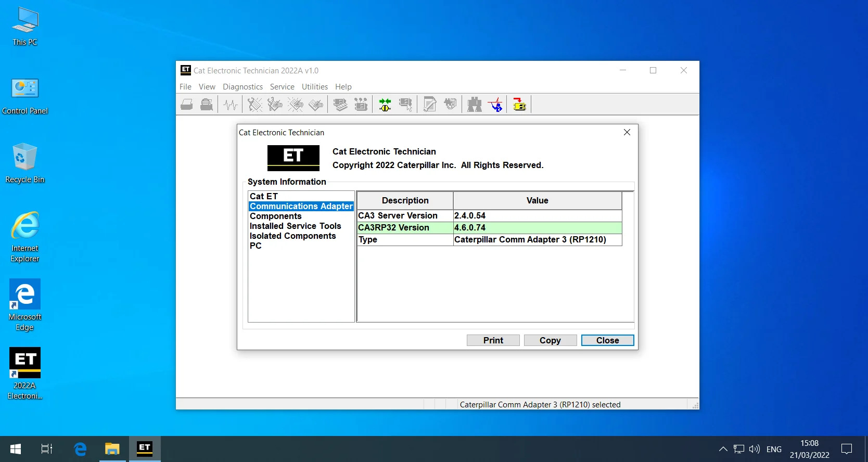The width and height of the screenshot is (868, 462).
Task: Open the volume tray icon
Action: click(x=755, y=449)
